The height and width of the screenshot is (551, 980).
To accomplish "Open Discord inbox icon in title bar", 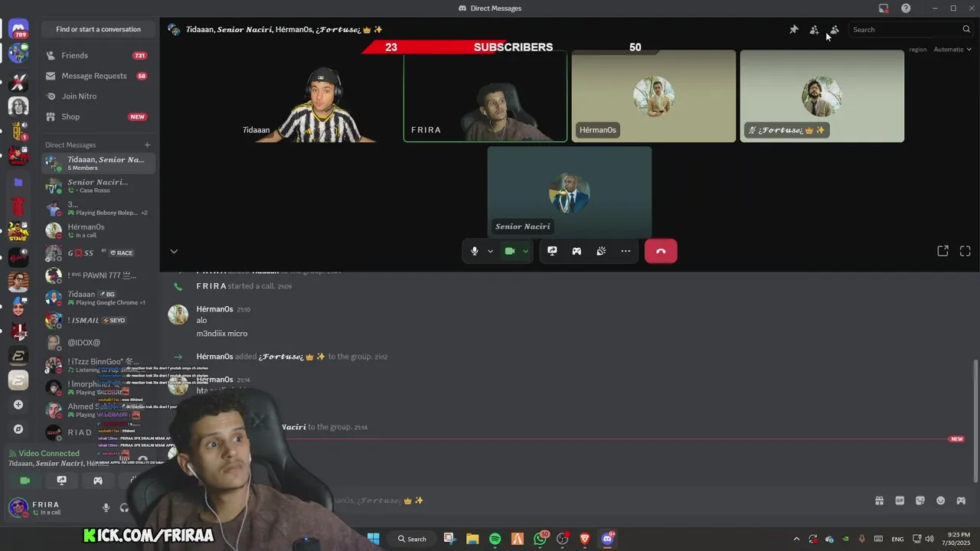I will click(x=884, y=8).
